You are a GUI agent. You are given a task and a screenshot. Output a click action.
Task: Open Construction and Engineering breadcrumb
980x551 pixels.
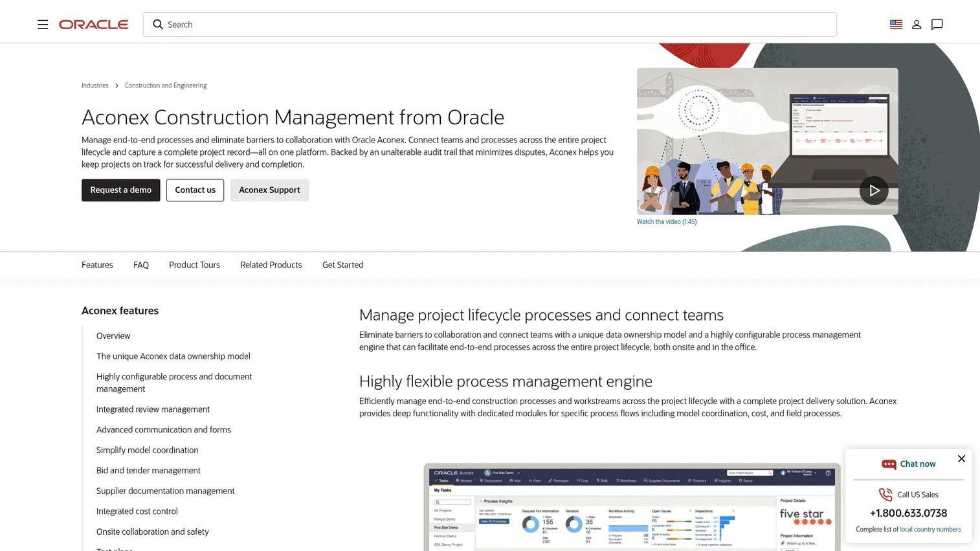click(166, 85)
